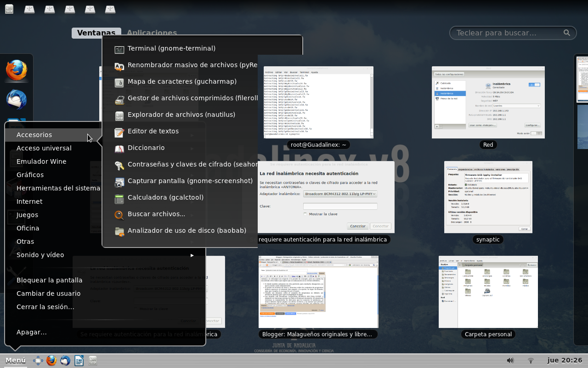This screenshot has height=368, width=588.
Task: Click the workspace switcher icon beside Menú
Action: (x=38, y=361)
